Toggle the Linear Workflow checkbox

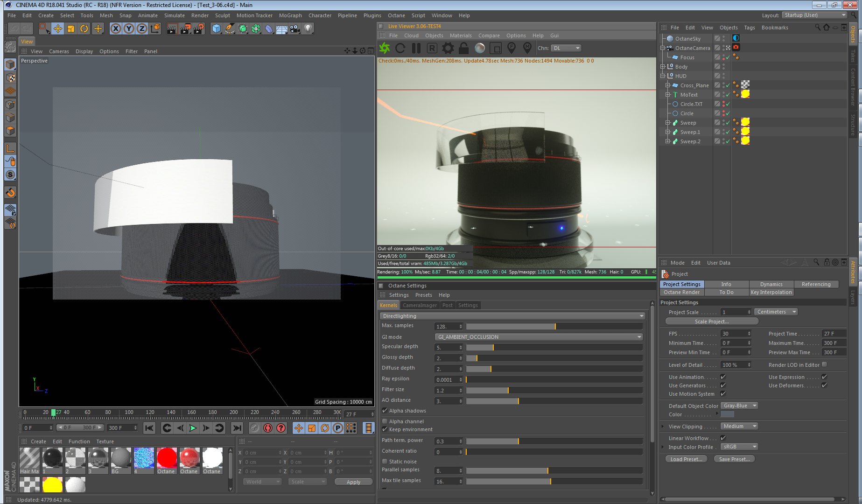[x=723, y=438]
